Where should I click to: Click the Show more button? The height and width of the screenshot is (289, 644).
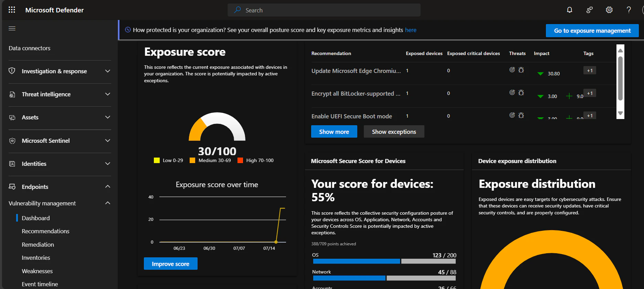pyautogui.click(x=334, y=131)
